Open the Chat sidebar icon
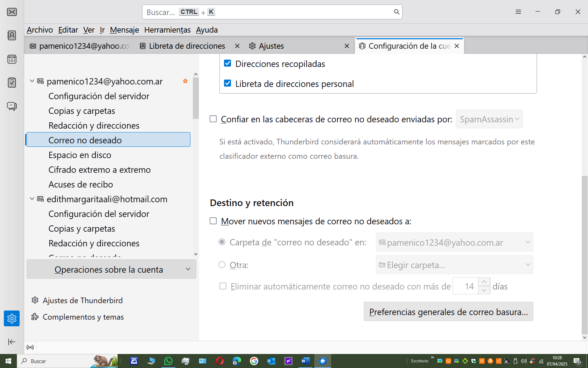The image size is (588, 368). click(x=12, y=106)
